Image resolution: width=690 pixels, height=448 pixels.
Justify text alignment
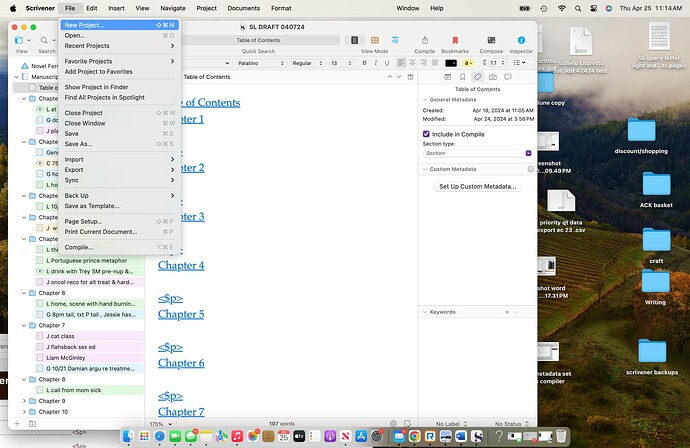(435, 63)
